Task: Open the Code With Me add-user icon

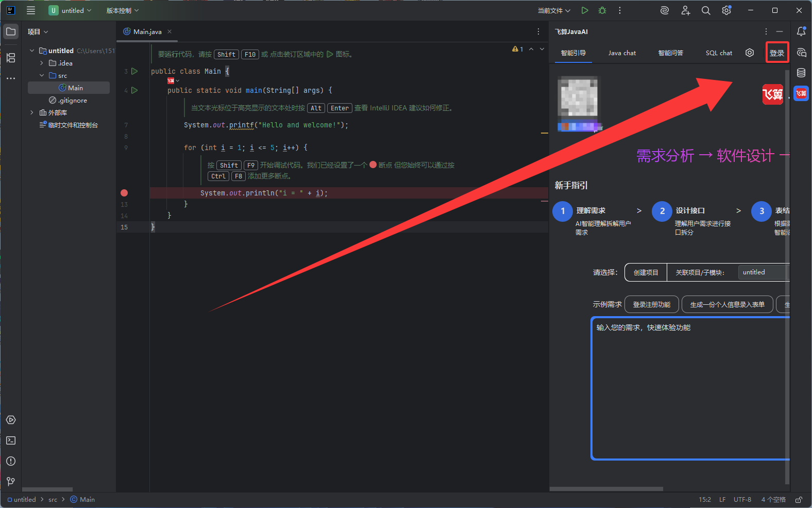Action: [x=685, y=10]
